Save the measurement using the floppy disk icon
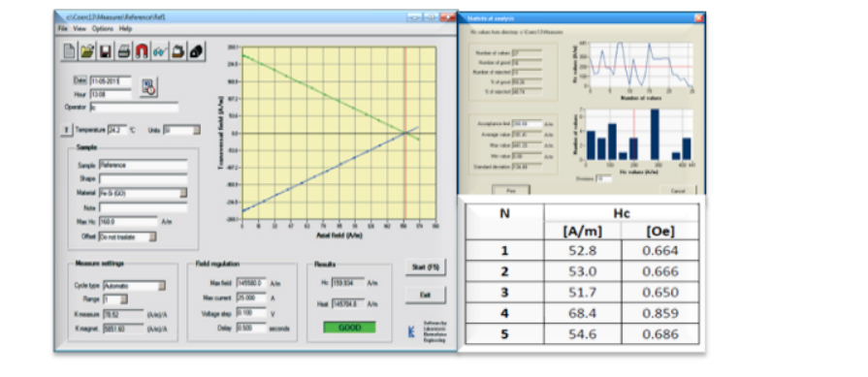 (106, 51)
